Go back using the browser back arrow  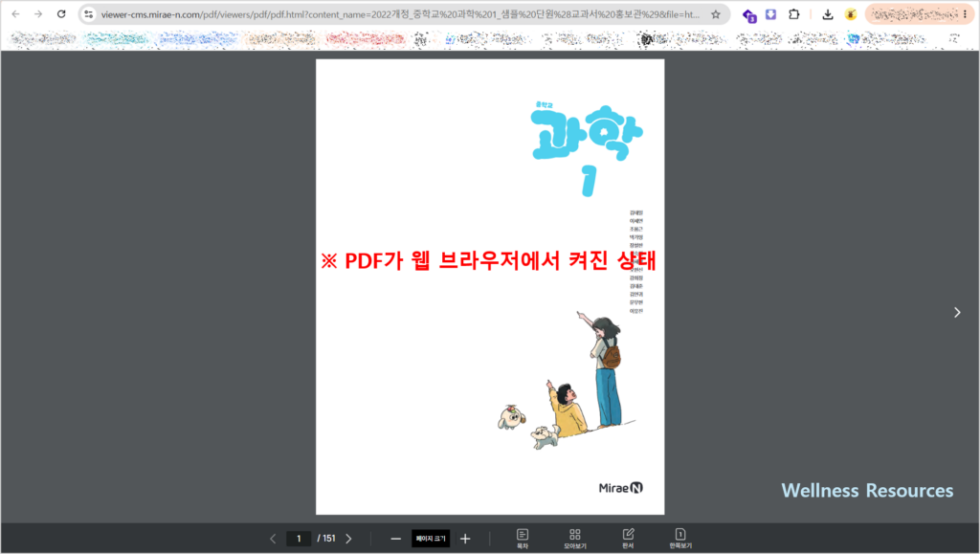click(15, 13)
